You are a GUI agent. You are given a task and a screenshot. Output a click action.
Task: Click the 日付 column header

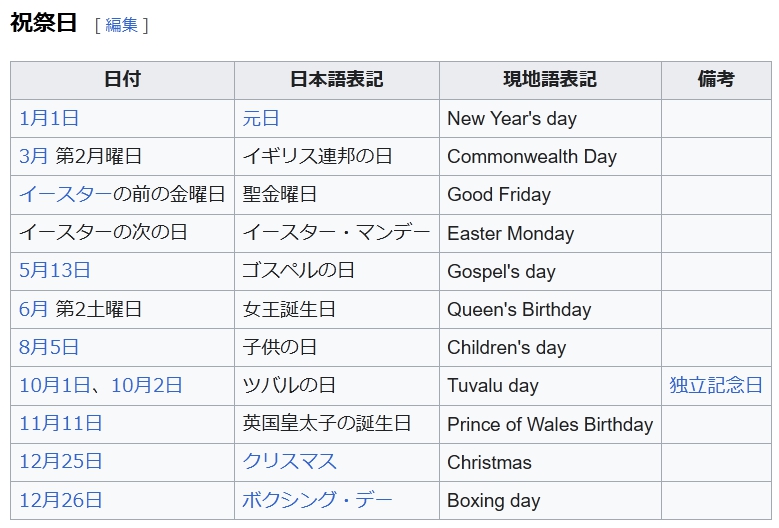tap(122, 80)
